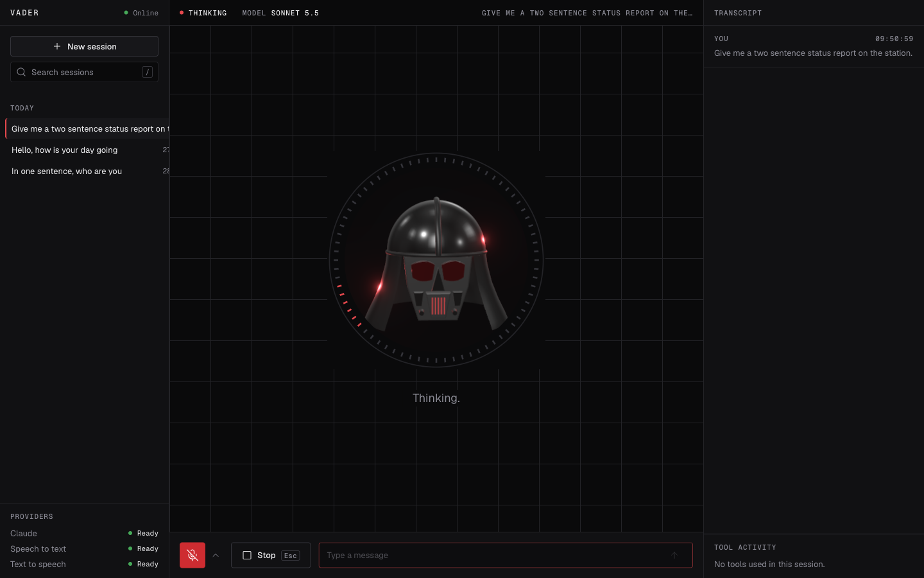
Task: Click the TRANSCRIPT panel heading
Action: pyautogui.click(x=738, y=13)
